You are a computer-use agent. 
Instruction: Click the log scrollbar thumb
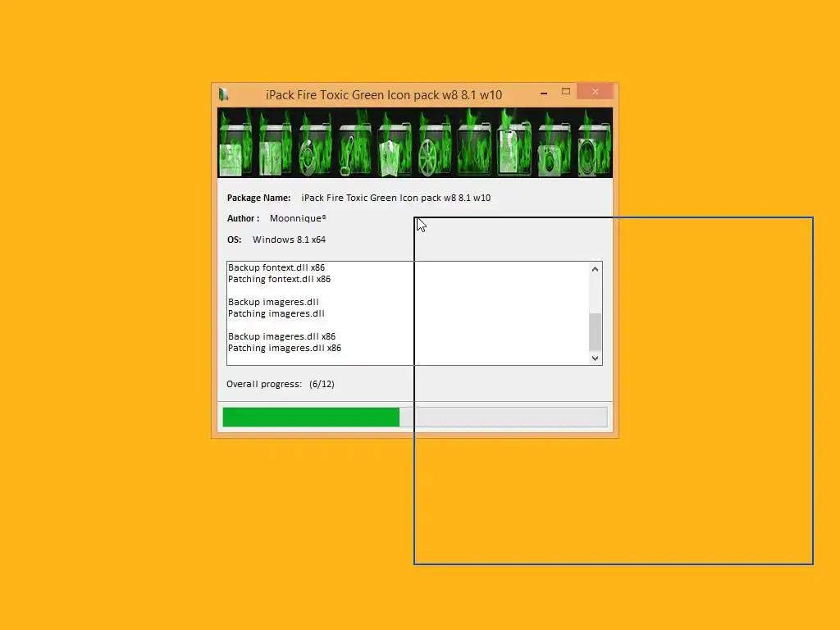point(595,331)
